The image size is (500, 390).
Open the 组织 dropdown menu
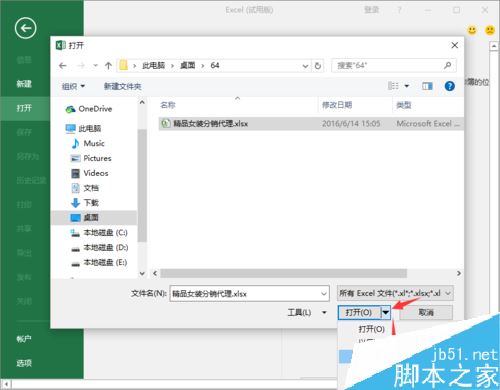[73, 87]
